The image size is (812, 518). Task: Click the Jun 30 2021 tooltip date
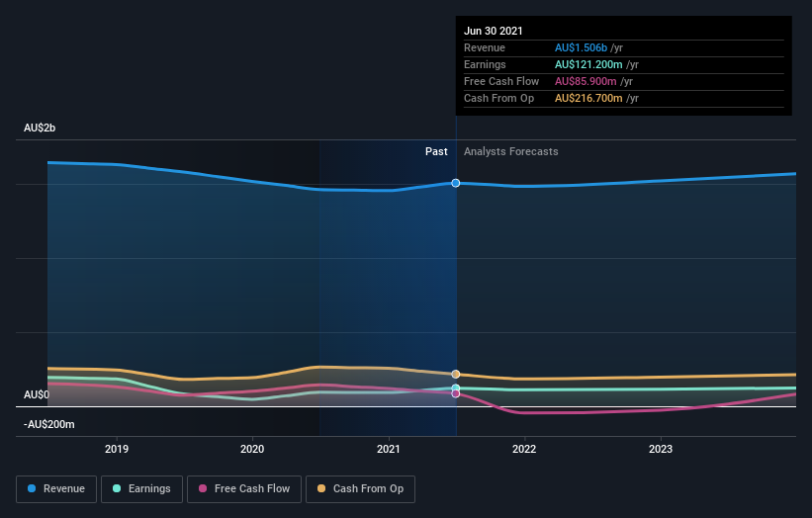pyautogui.click(x=493, y=31)
